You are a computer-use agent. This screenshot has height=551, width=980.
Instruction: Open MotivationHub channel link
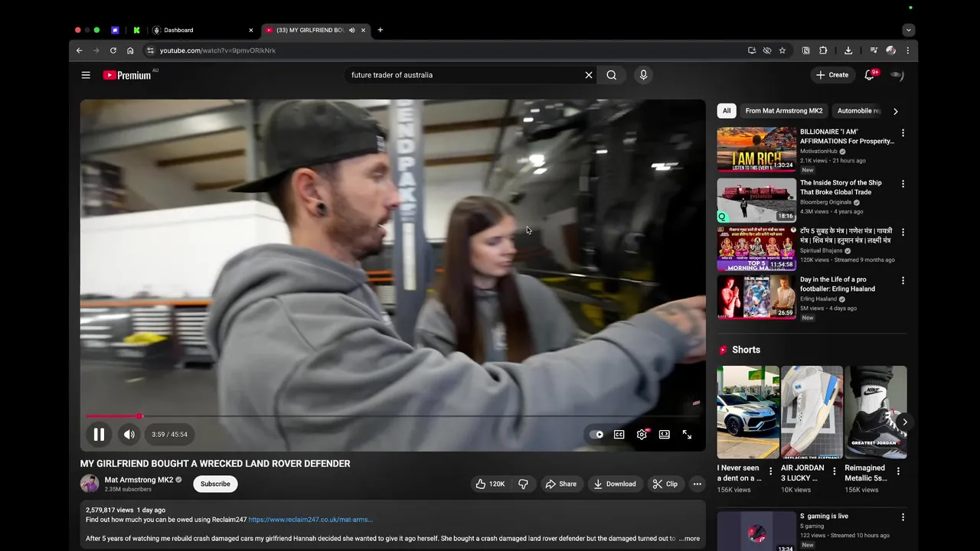(x=818, y=152)
